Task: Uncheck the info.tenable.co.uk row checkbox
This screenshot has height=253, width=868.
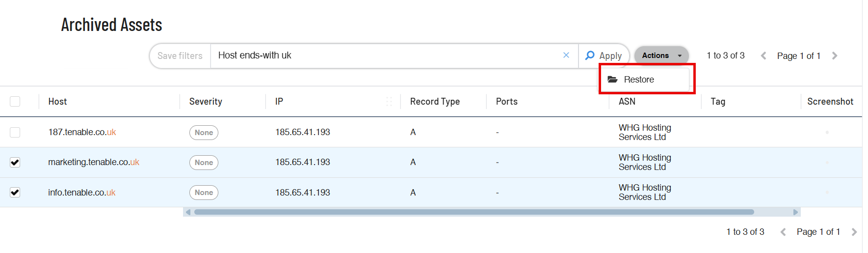Action: point(15,192)
